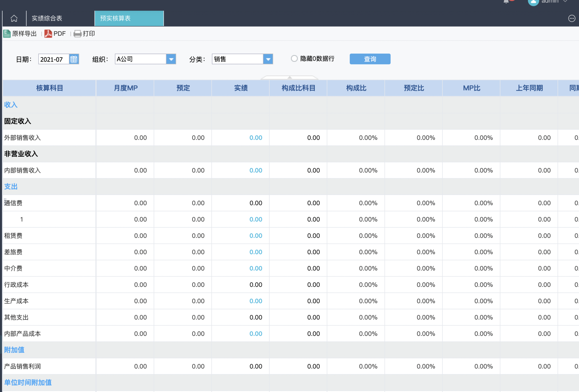579x392 pixels.
Task: Click the notification bell icon
Action: click(x=506, y=1)
